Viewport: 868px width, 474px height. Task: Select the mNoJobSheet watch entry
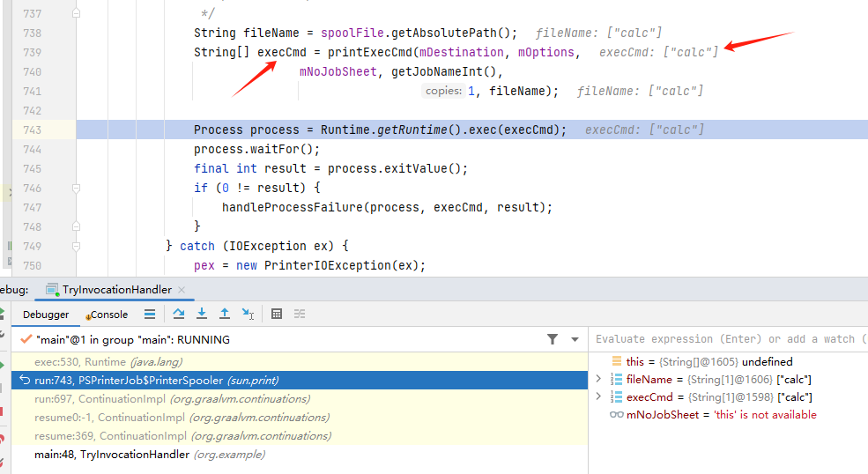point(721,414)
